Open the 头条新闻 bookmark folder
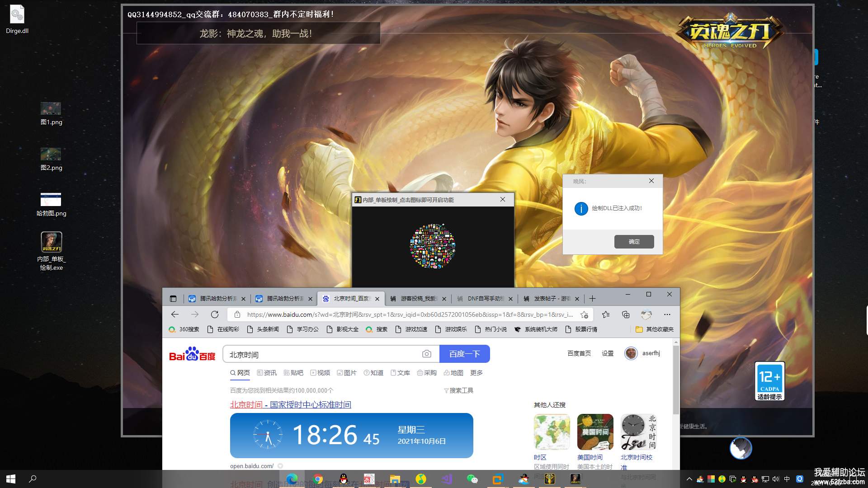868x488 pixels. click(263, 329)
